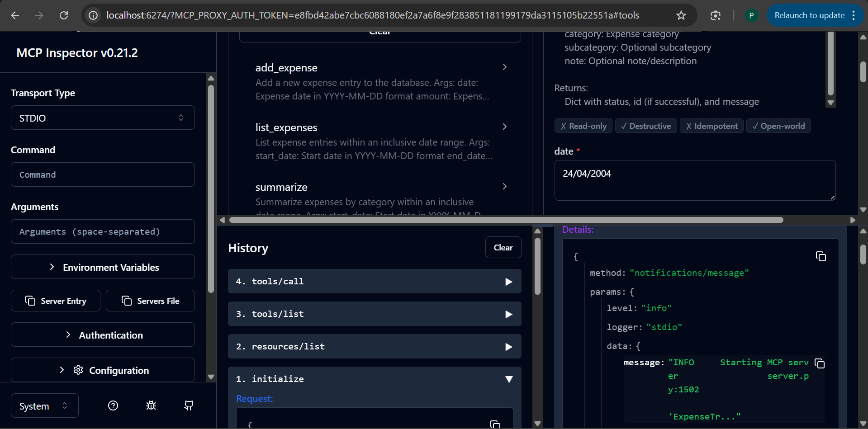
Task: Open the site information icon in the address bar
Action: coord(93,15)
